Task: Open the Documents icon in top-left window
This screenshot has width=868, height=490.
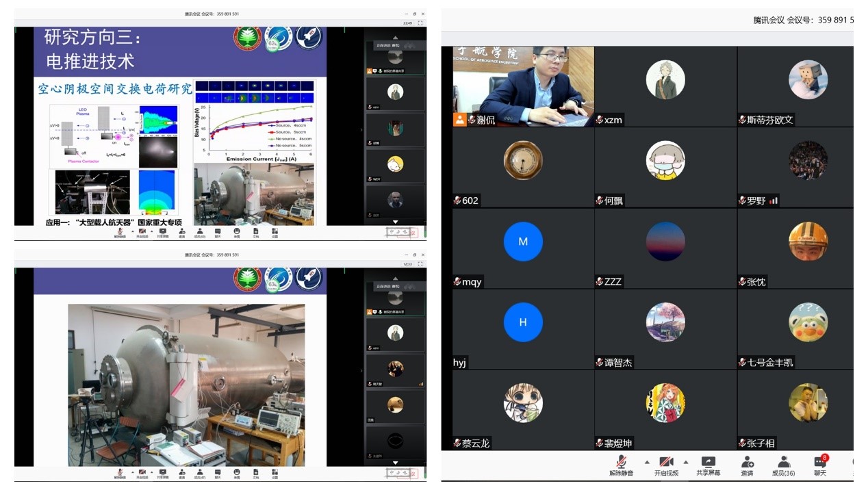Action: tap(256, 233)
